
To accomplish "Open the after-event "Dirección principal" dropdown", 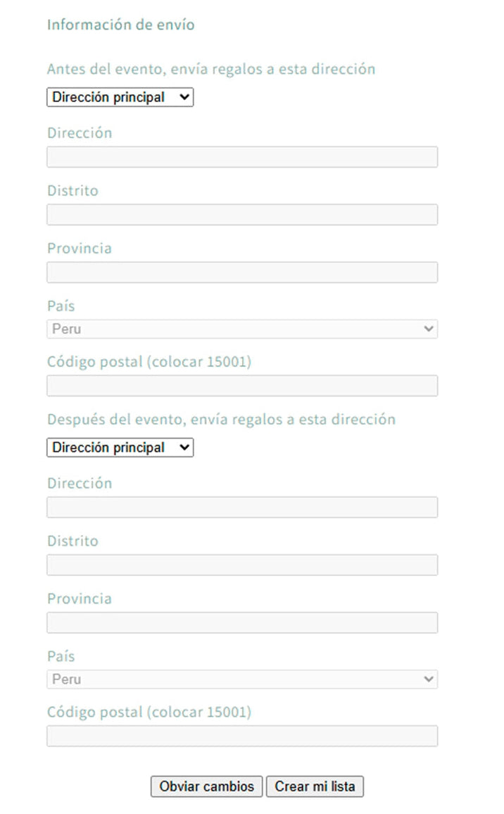I will 120,447.
